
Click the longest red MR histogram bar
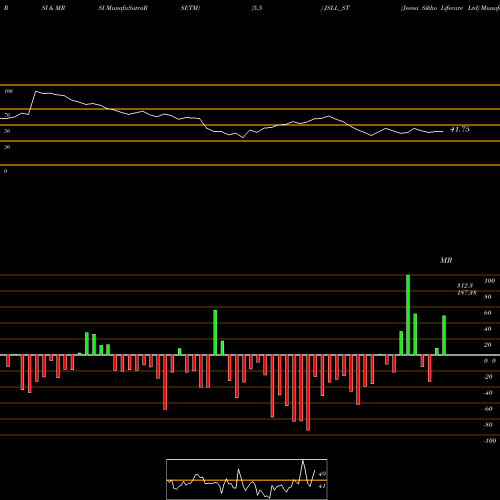(x=308, y=393)
